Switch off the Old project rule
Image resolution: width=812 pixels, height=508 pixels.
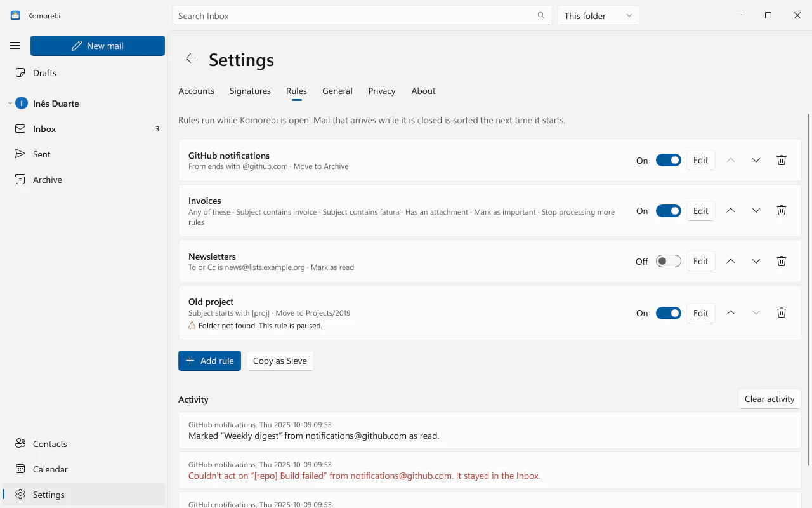[669, 313]
